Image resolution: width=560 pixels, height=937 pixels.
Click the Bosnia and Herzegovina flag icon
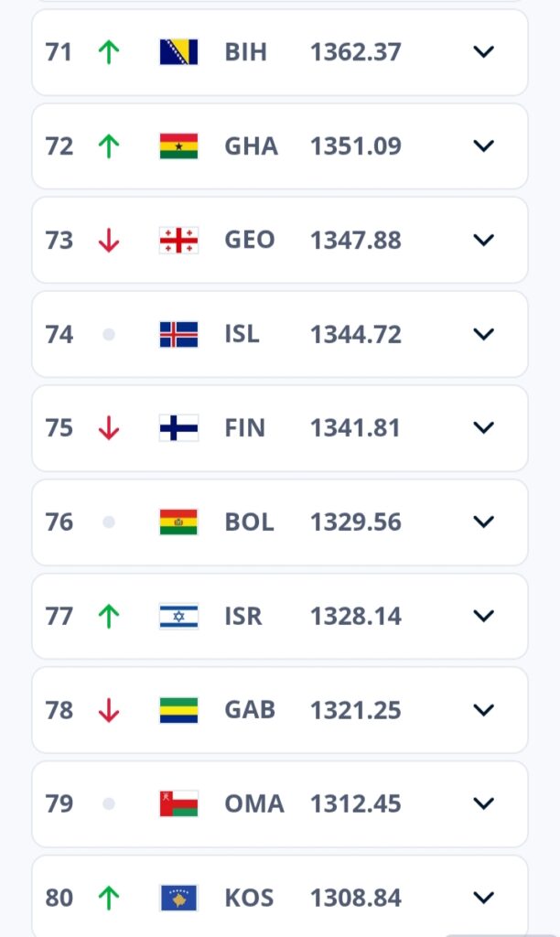tap(178, 52)
